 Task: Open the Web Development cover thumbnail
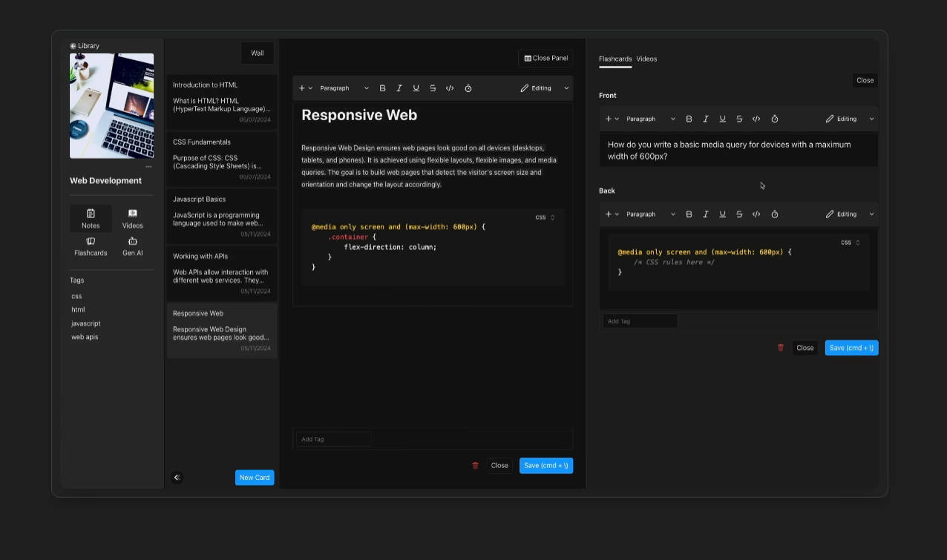click(112, 106)
